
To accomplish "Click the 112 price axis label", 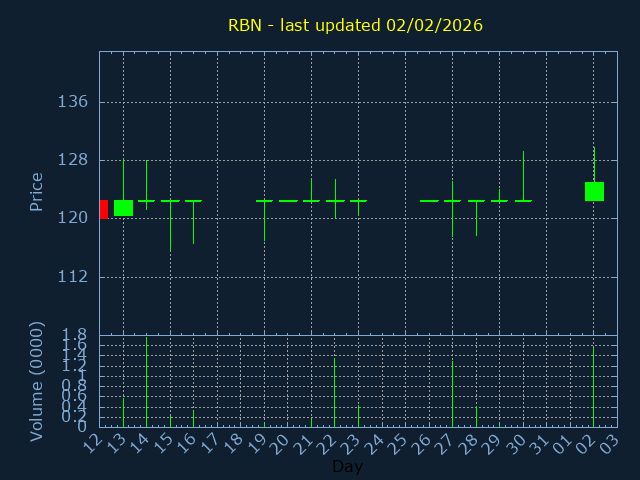I will pyautogui.click(x=74, y=277).
